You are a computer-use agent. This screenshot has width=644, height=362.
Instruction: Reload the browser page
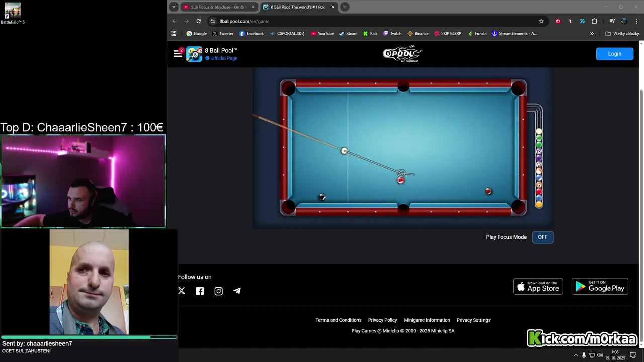198,21
